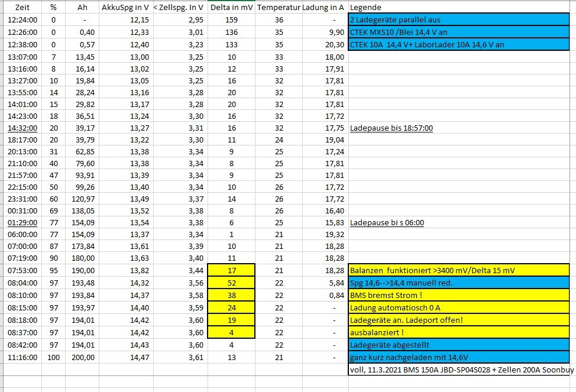Click the charge value '19,32'
Screen dimensions: 576x392
point(325,234)
